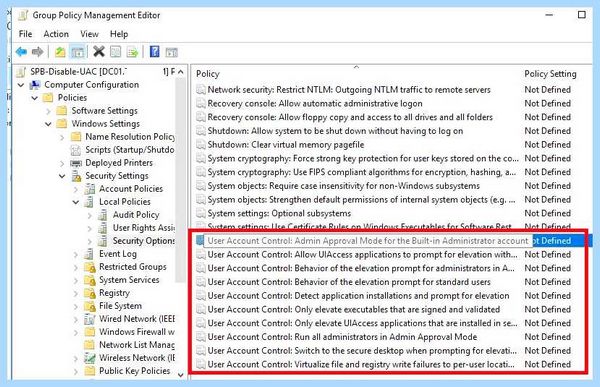This screenshot has height=387, width=600.
Task: Open the File menu
Action: point(25,34)
